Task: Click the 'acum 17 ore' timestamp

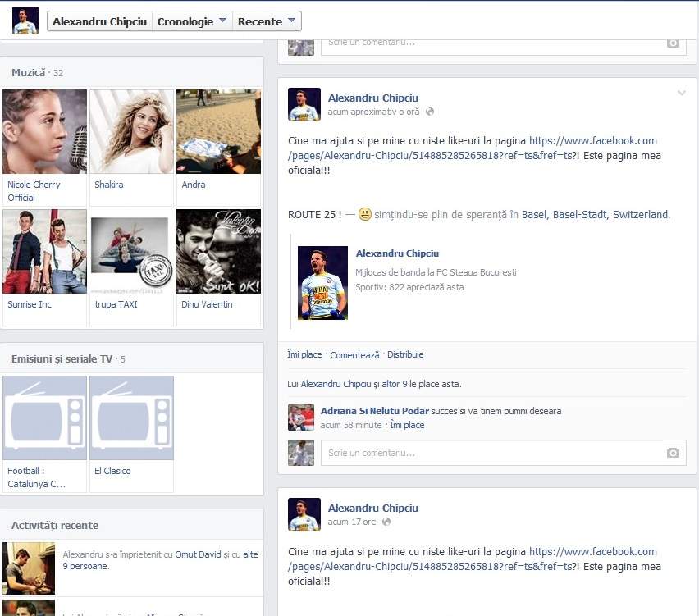Action: 352,522
